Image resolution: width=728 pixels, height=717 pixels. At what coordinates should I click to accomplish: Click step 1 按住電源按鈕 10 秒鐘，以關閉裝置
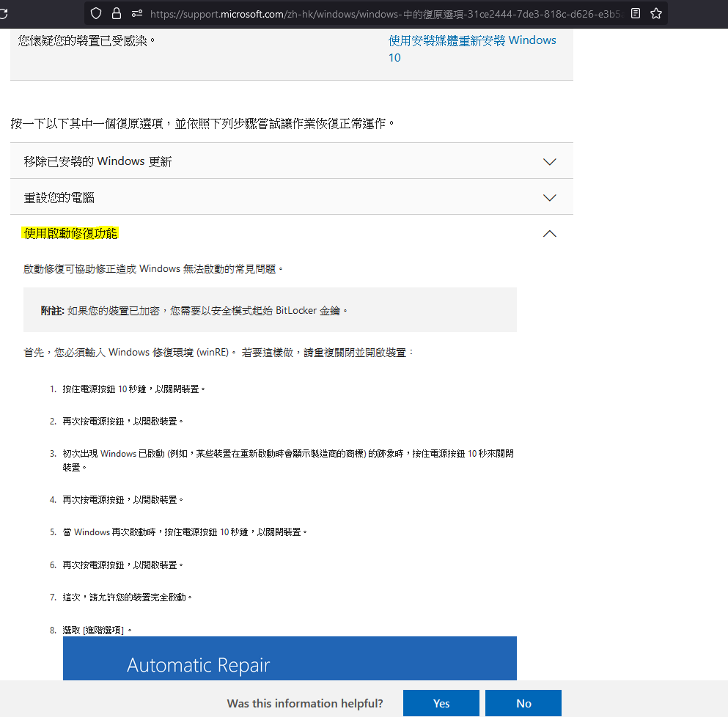pyautogui.click(x=133, y=389)
